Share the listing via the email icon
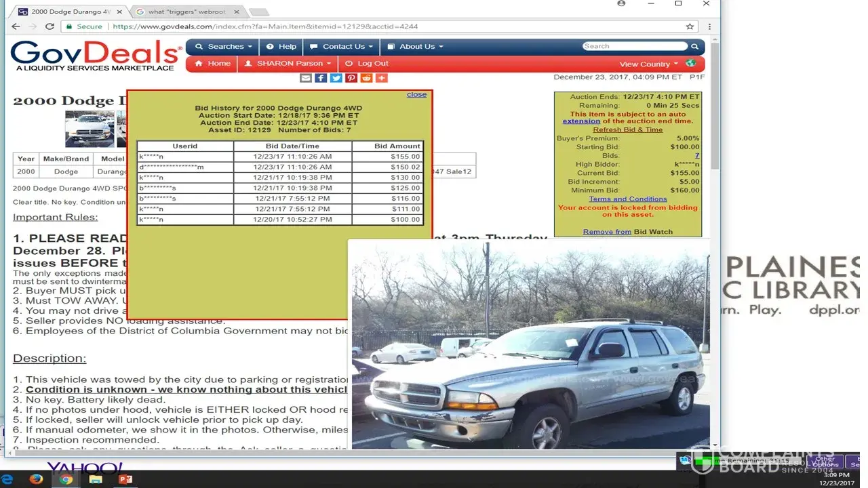The height and width of the screenshot is (488, 868). pos(306,78)
